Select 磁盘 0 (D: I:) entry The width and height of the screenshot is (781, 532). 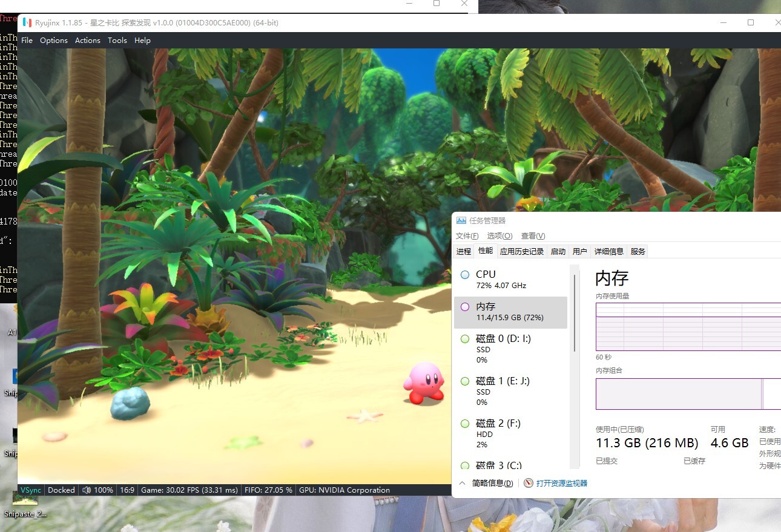510,349
